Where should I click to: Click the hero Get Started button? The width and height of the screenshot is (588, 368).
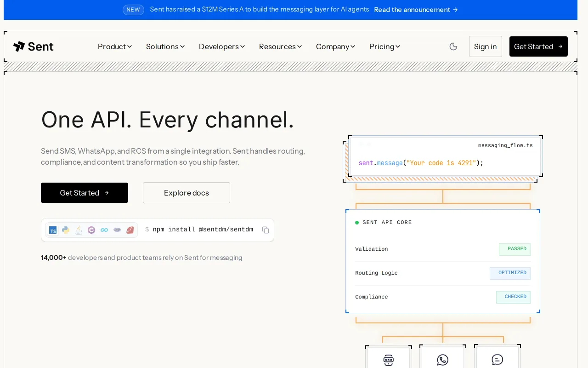coord(85,193)
